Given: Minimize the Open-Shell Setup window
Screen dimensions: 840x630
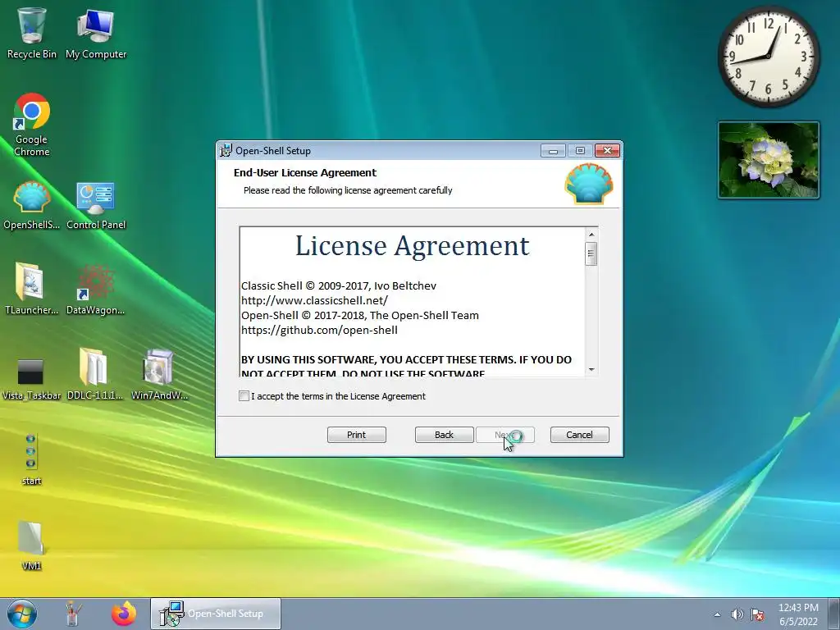Looking at the screenshot, I should point(554,151).
